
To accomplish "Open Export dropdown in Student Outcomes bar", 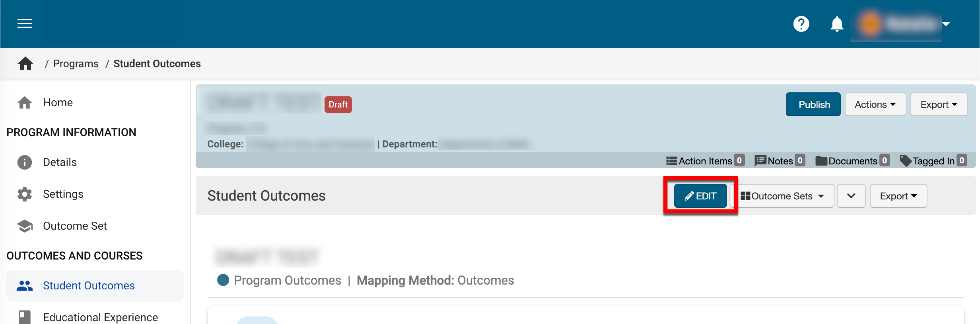I will [898, 196].
